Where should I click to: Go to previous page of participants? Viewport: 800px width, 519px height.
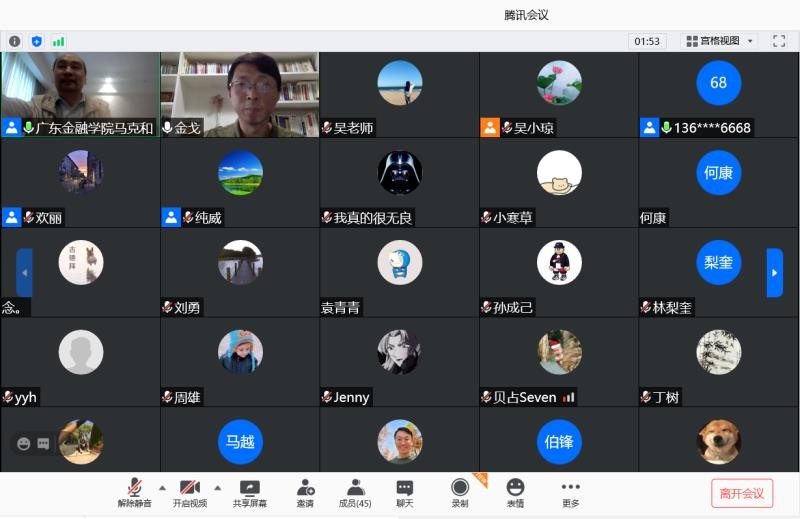[24, 272]
